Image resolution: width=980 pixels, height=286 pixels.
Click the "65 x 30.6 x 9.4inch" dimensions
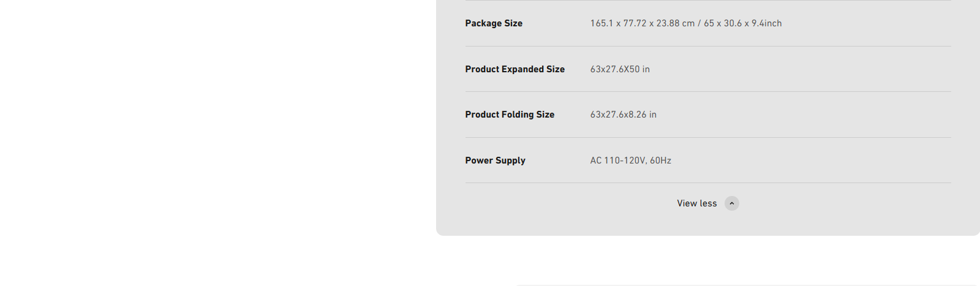[x=743, y=23]
